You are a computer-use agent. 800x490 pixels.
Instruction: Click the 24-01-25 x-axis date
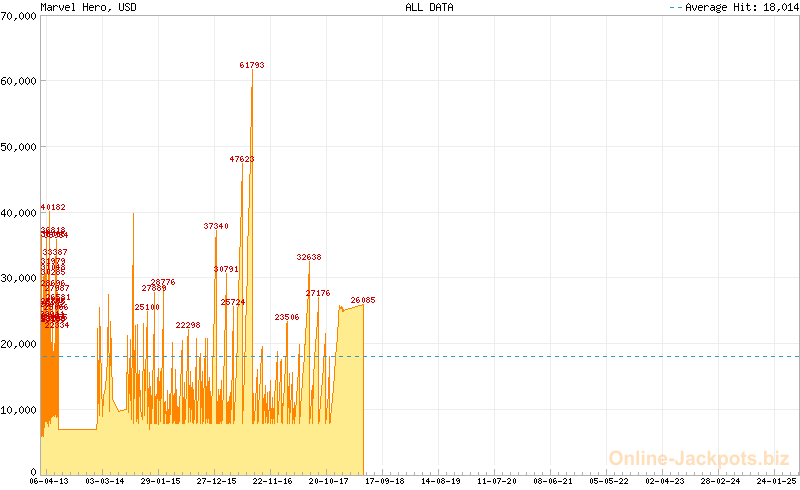click(x=776, y=481)
